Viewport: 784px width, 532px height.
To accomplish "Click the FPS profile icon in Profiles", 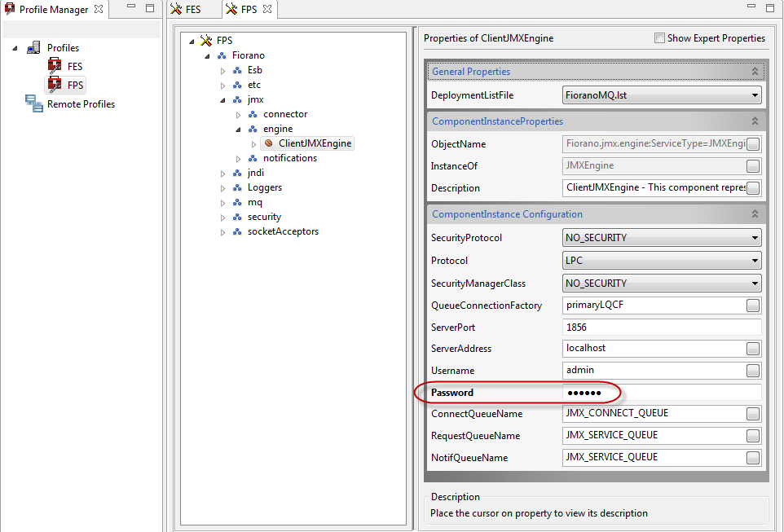I will click(55, 85).
